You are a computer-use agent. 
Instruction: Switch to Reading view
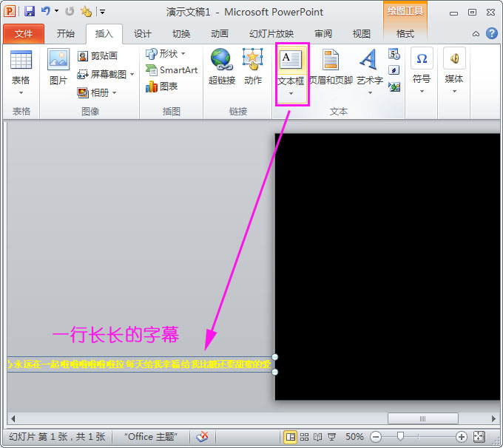317,437
